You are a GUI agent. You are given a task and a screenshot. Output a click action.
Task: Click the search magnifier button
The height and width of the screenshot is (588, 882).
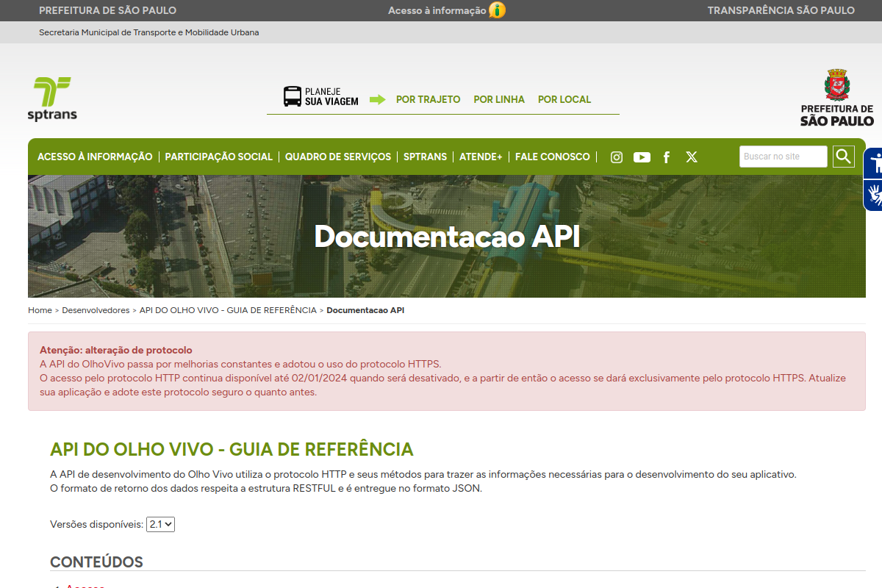click(844, 156)
